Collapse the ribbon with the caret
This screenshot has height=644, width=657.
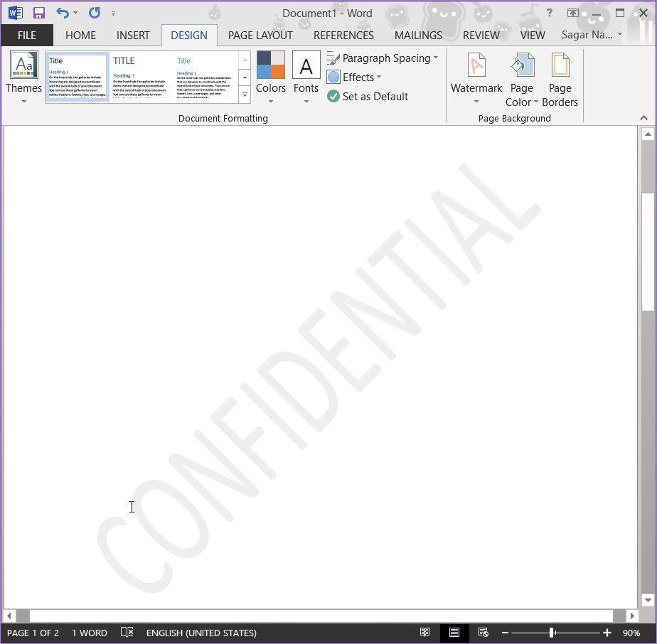point(644,118)
